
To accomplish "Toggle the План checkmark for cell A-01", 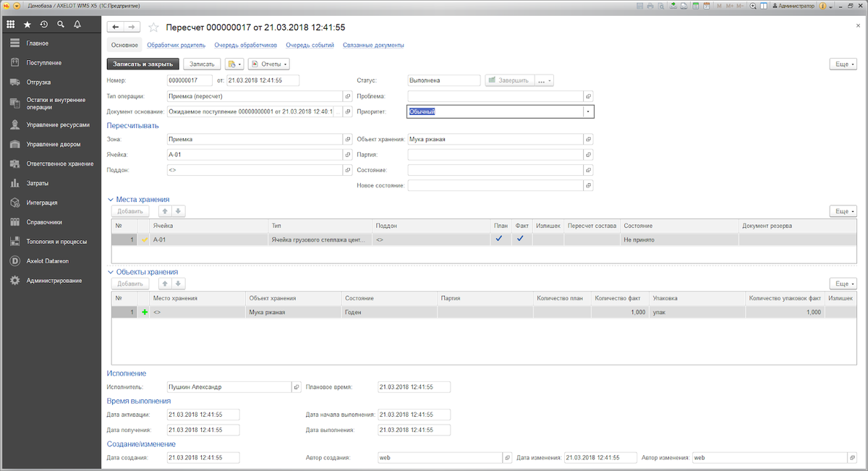I will (498, 239).
